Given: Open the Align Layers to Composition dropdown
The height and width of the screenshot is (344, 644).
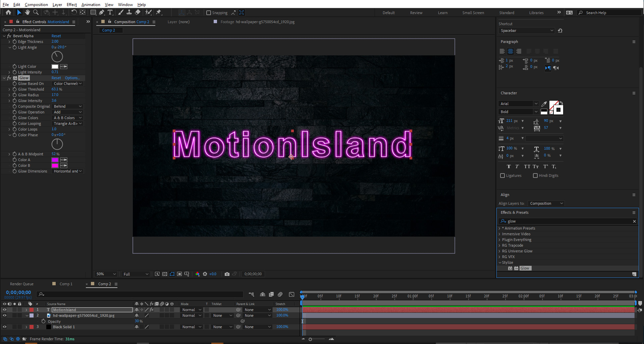Looking at the screenshot, I should pyautogui.click(x=546, y=203).
